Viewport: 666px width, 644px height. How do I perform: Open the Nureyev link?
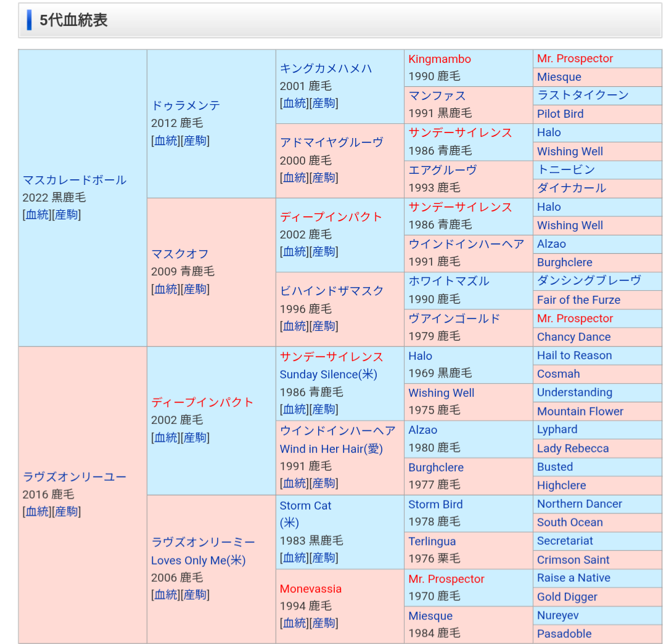557,616
